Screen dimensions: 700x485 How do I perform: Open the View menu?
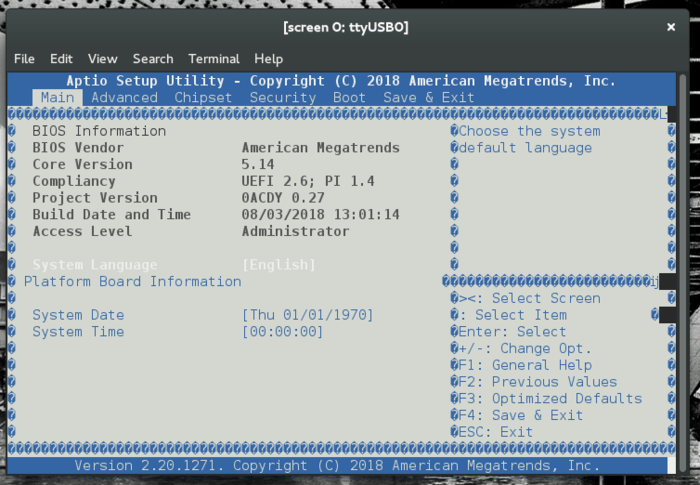click(x=102, y=59)
